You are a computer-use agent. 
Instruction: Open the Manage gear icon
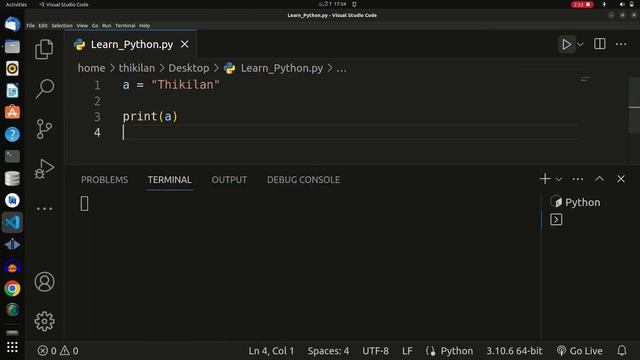click(x=44, y=321)
